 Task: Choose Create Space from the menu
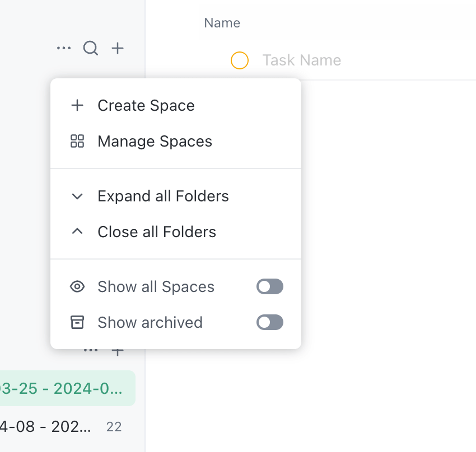pos(146,106)
